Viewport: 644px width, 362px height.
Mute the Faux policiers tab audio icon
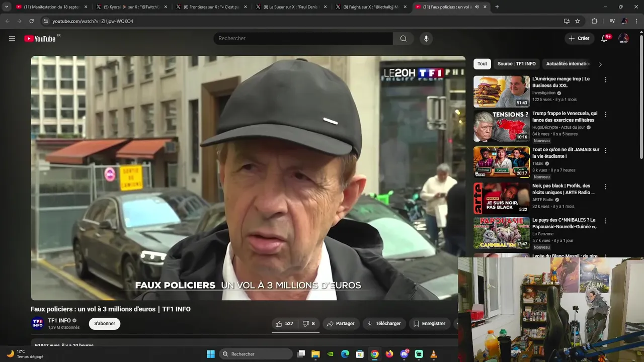point(476,7)
